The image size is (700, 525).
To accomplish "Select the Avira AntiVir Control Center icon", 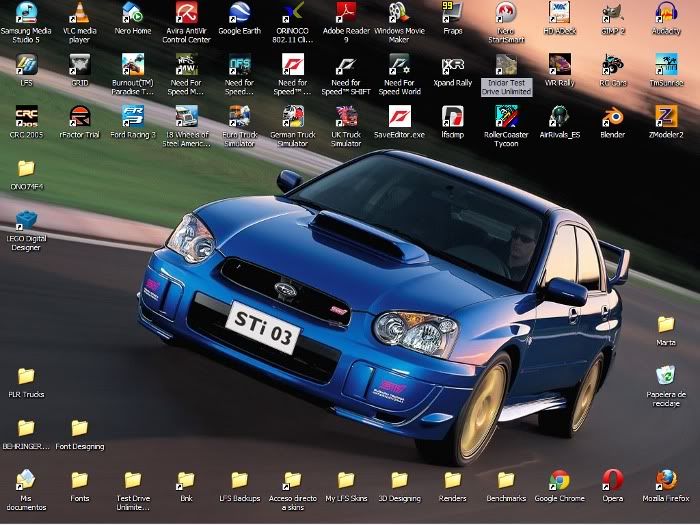I will tap(186, 14).
